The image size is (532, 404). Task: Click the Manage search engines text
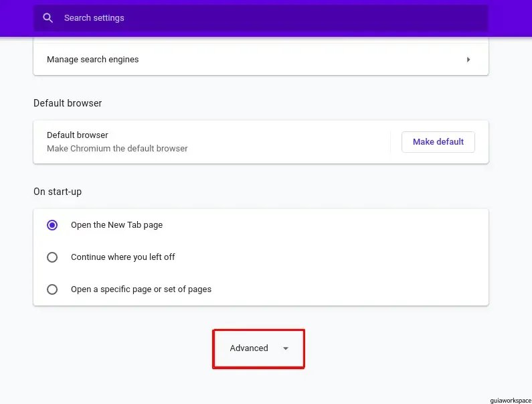click(x=92, y=60)
